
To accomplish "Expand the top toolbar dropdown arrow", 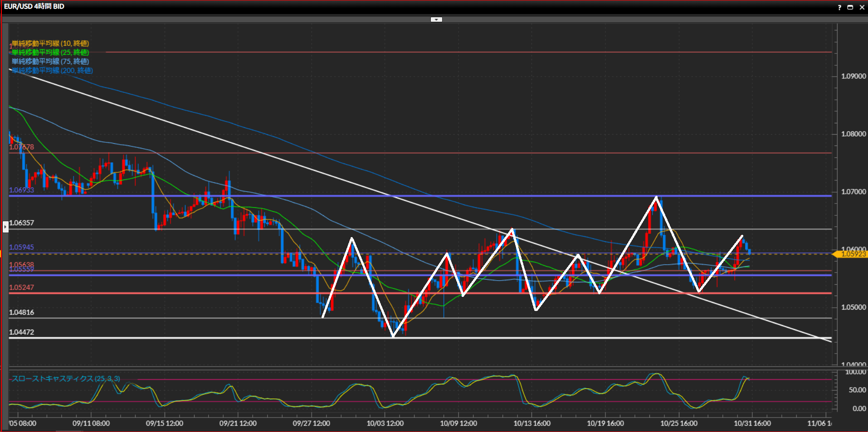I will coord(436,19).
